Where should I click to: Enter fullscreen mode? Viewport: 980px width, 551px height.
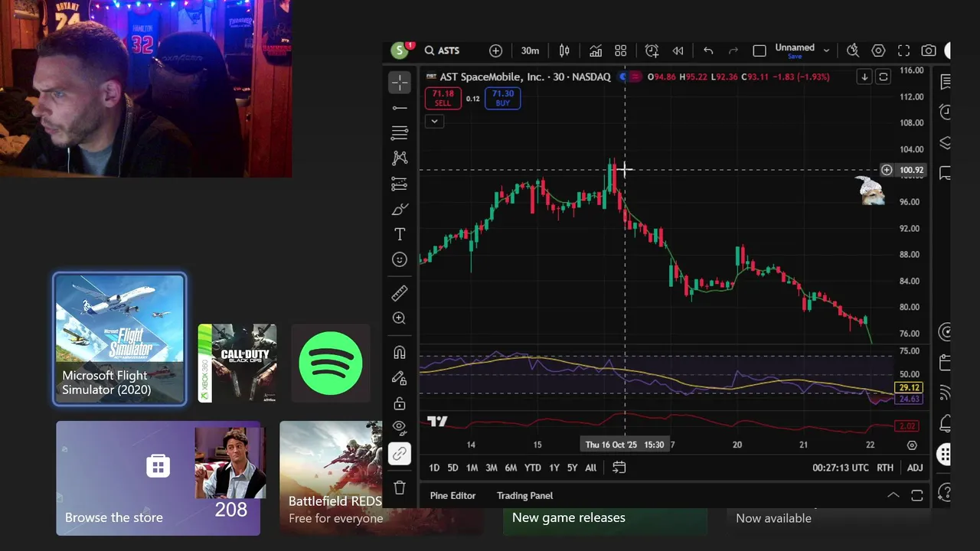tap(903, 51)
